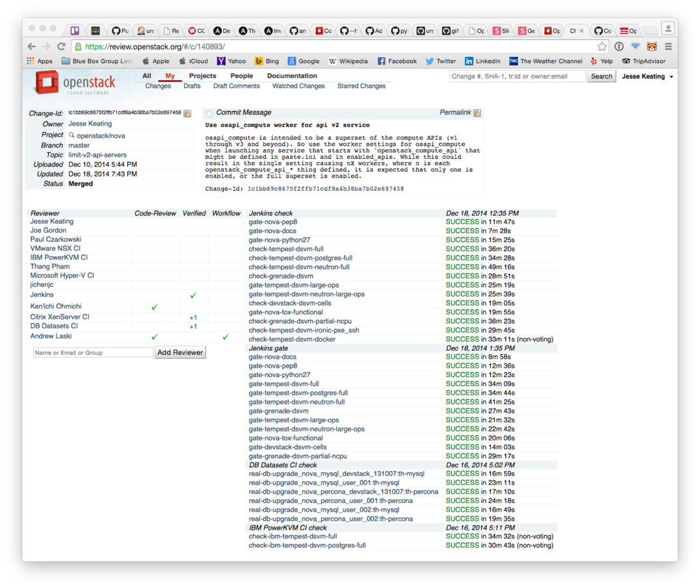Open the Jesse Keating owner link
This screenshot has height=588, width=700.
90,123
